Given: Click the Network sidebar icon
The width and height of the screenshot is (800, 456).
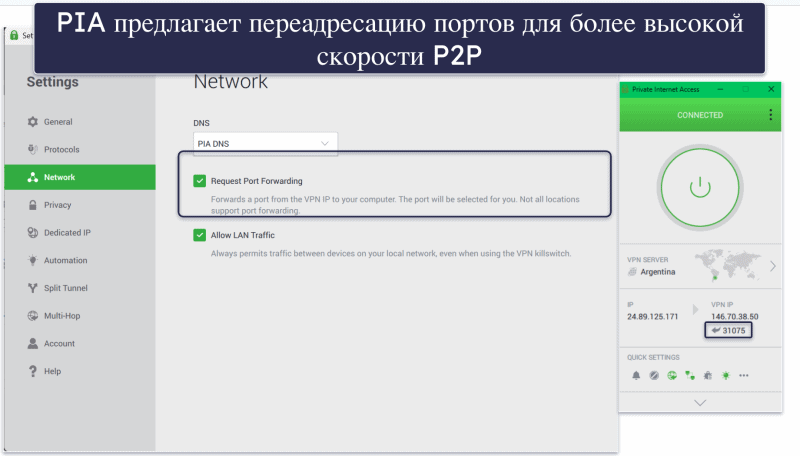Looking at the screenshot, I should pos(33,177).
